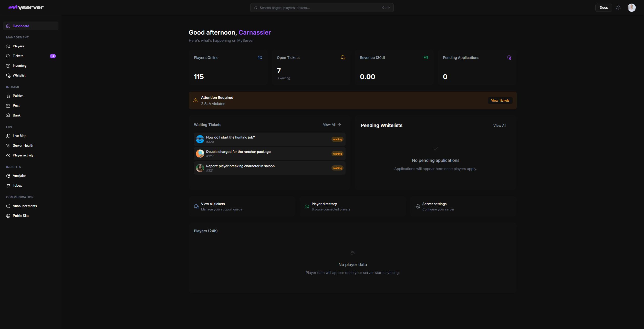Click the Attention Required warning triangle icon
Screen dimensions: 644x329
coord(195,100)
